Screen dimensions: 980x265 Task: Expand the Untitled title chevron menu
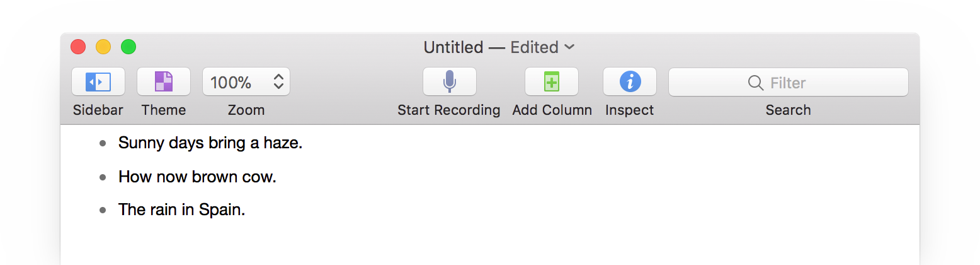[x=569, y=47]
